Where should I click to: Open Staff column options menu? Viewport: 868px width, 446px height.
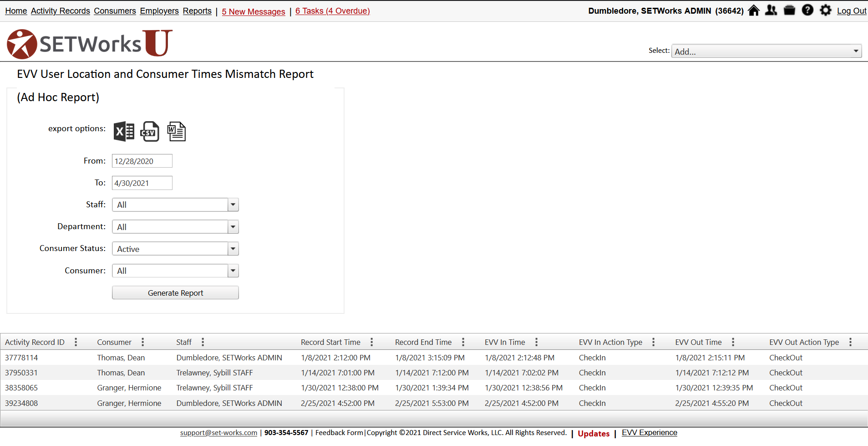[203, 342]
